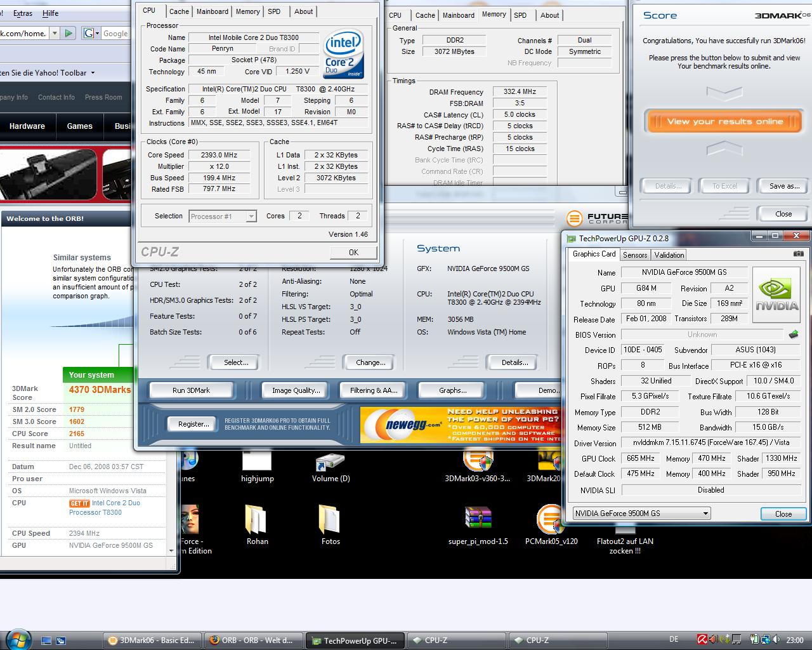Switch to ORB Firefox taskbar item

point(254,640)
